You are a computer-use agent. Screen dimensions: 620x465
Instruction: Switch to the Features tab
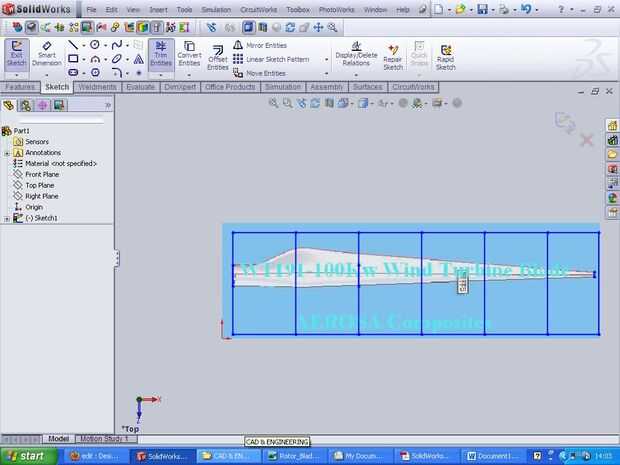(20, 87)
